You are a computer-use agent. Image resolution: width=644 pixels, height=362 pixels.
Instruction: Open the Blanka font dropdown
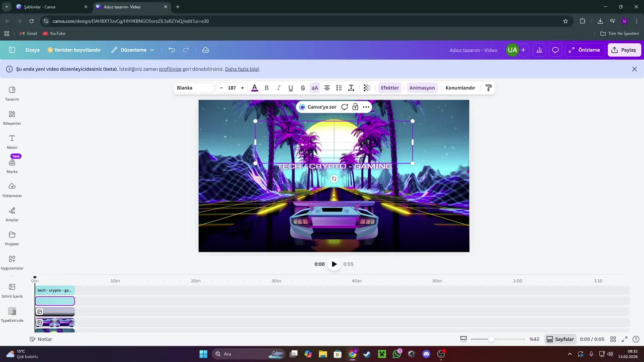pyautogui.click(x=194, y=88)
